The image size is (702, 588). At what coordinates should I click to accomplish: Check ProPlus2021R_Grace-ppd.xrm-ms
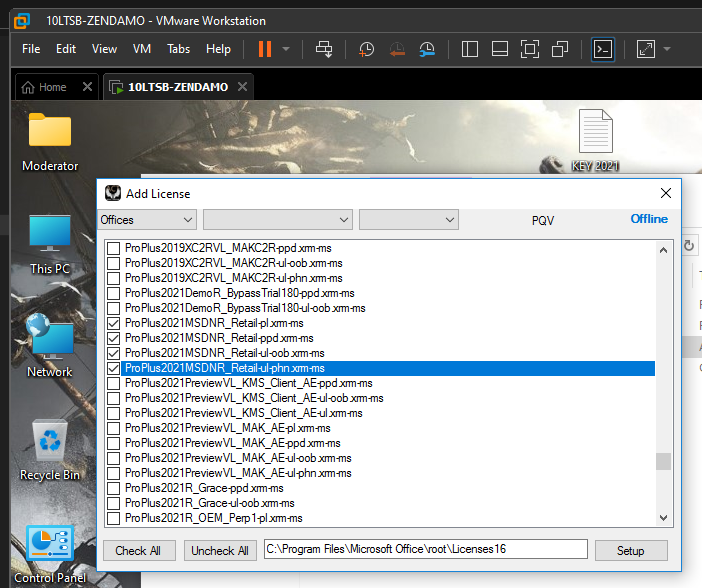[114, 488]
